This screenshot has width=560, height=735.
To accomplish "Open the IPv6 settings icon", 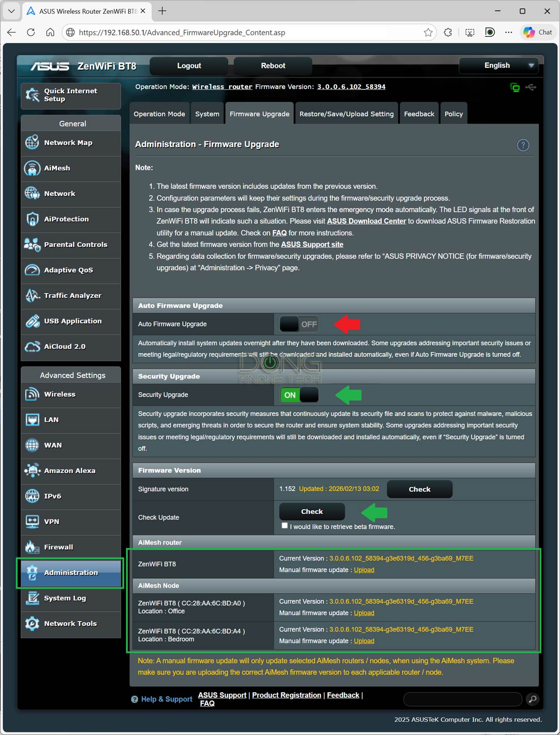I will [x=32, y=496].
